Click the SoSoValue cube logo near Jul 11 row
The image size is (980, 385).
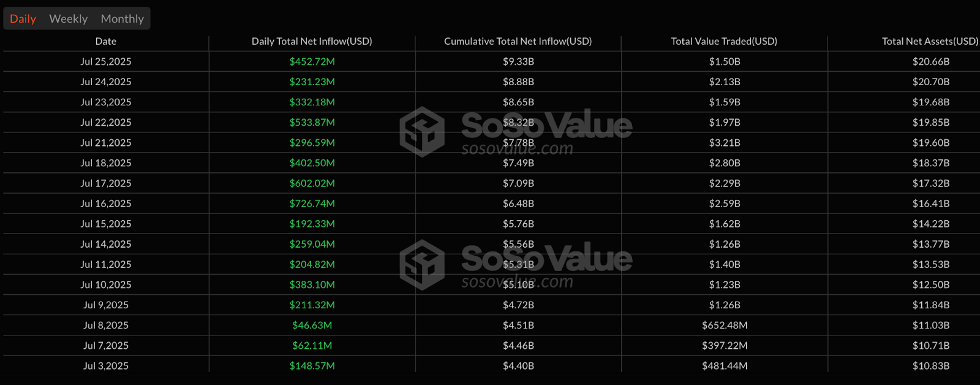coord(422,264)
